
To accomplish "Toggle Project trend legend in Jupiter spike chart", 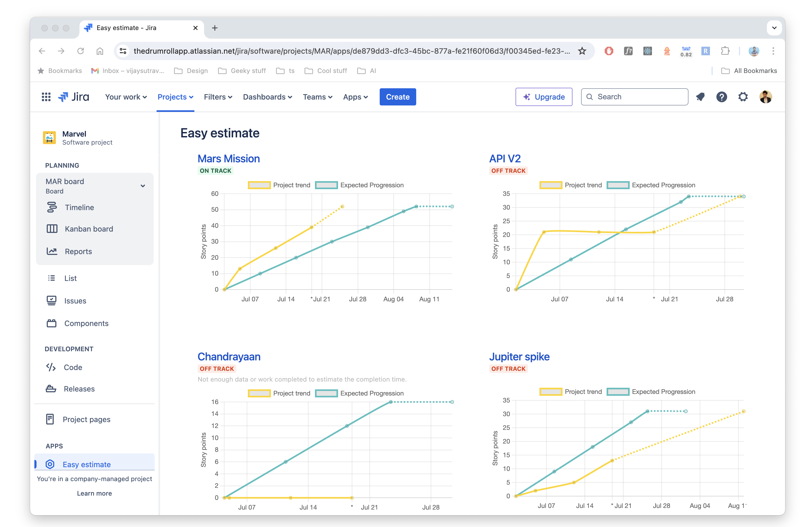I will (x=571, y=392).
